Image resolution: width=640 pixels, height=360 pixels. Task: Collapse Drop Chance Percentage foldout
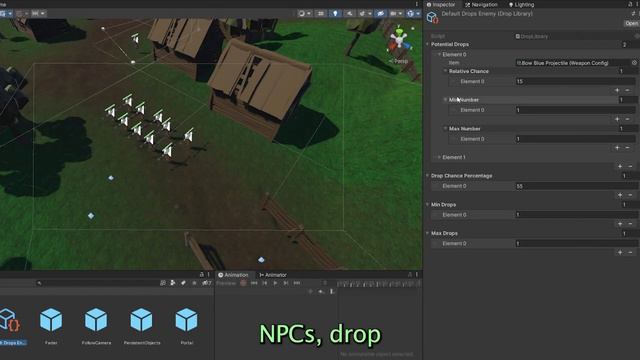tap(428, 176)
